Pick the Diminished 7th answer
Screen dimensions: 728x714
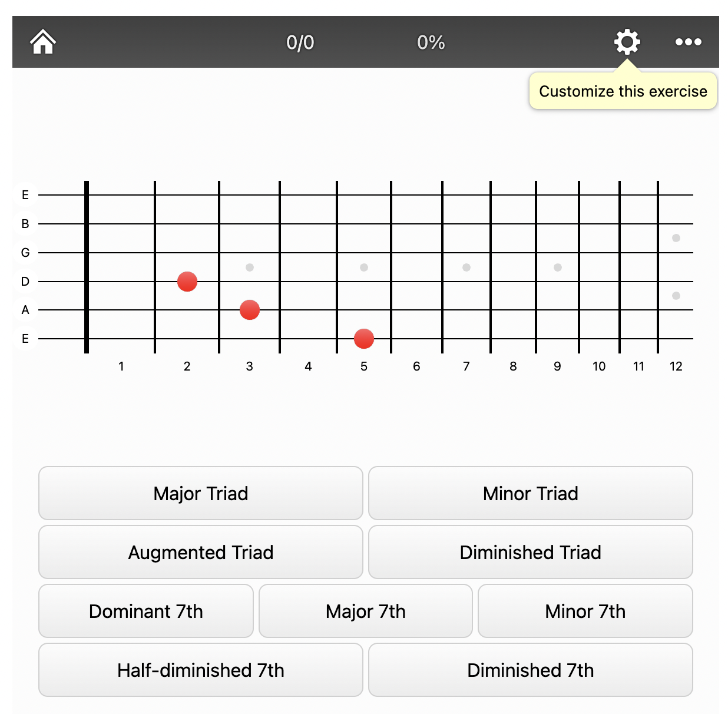click(531, 670)
